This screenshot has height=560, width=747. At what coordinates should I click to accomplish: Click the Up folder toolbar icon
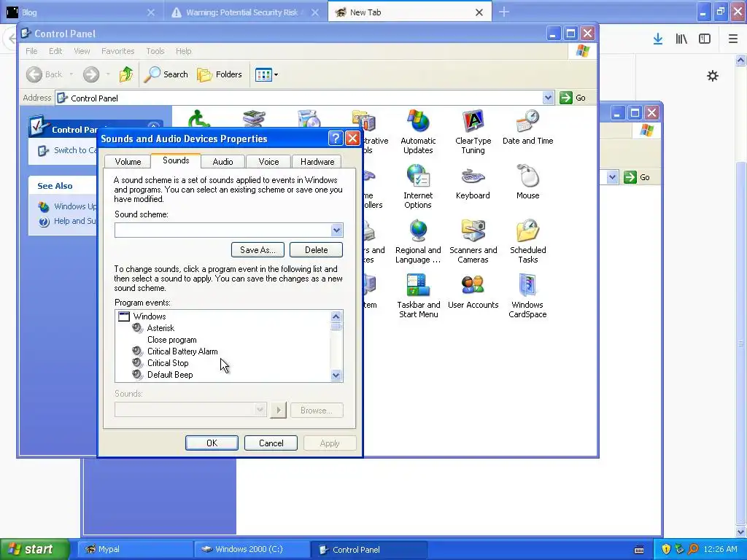point(125,74)
